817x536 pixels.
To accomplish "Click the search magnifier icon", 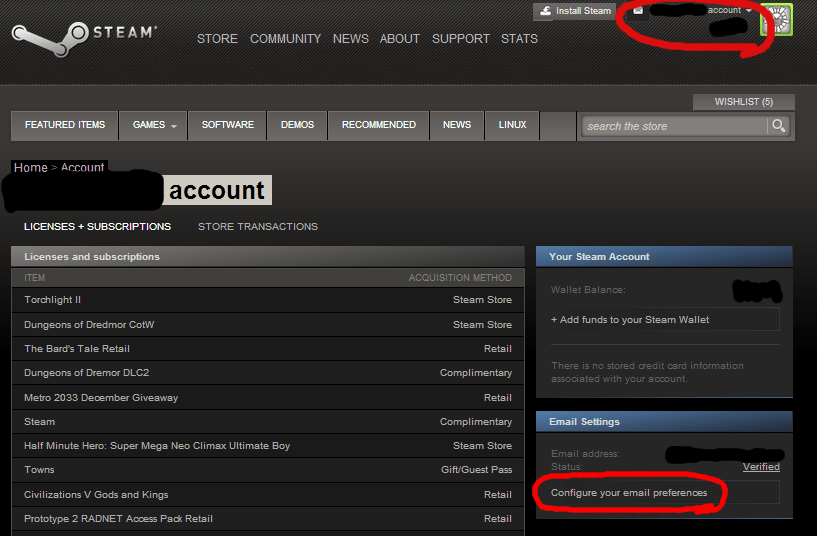I will (778, 126).
